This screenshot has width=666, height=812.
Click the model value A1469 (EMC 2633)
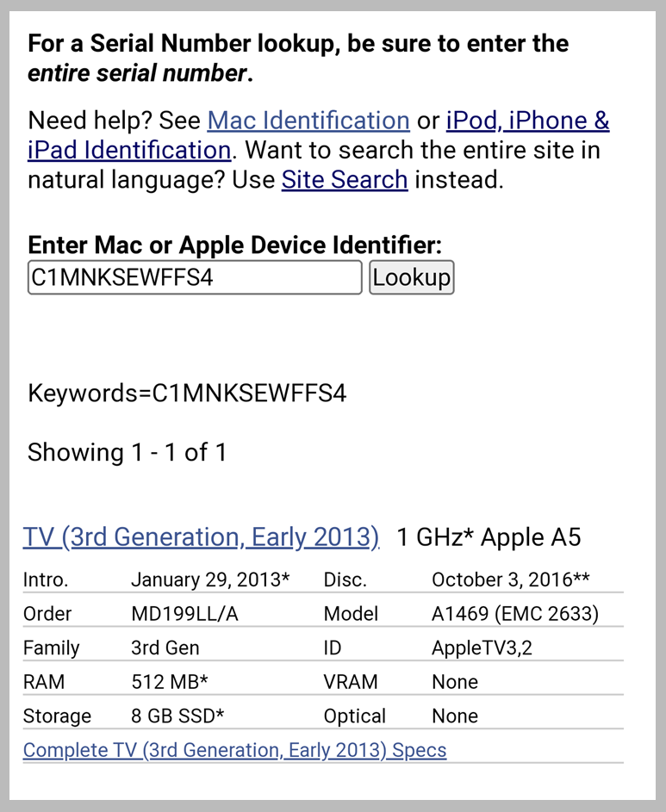(515, 614)
